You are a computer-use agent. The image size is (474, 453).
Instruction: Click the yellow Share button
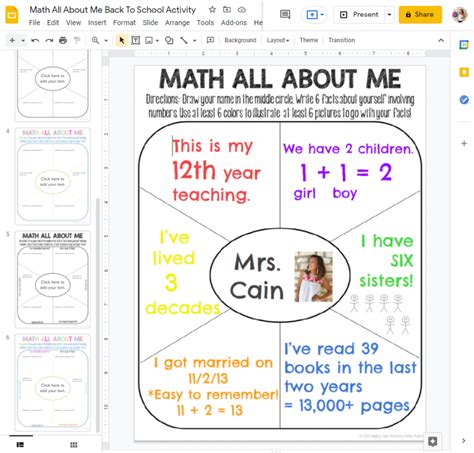tap(420, 15)
